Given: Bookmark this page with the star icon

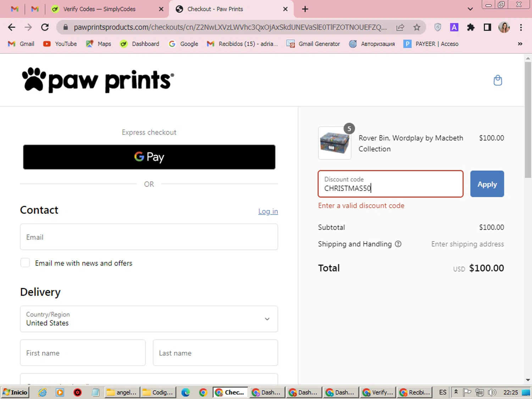Looking at the screenshot, I should [417, 27].
